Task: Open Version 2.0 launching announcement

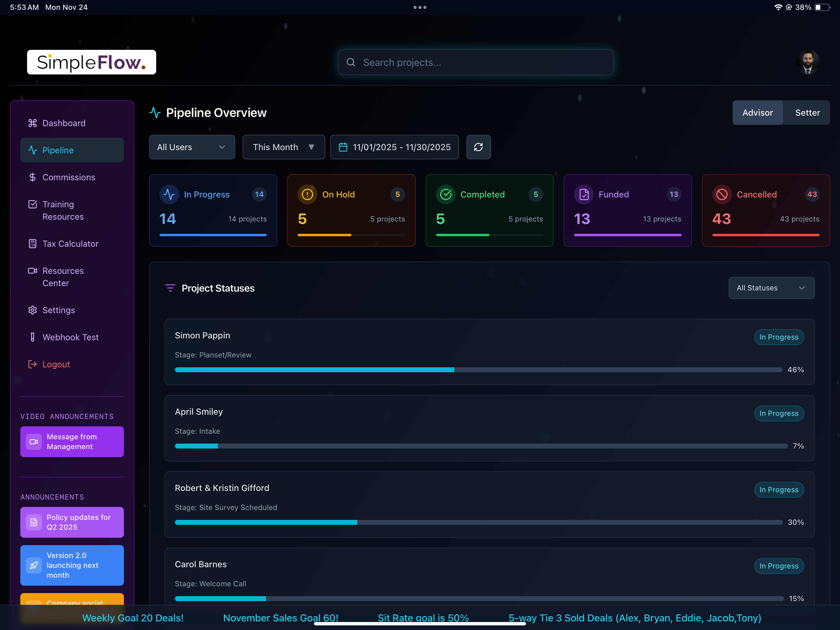Action: (x=72, y=565)
